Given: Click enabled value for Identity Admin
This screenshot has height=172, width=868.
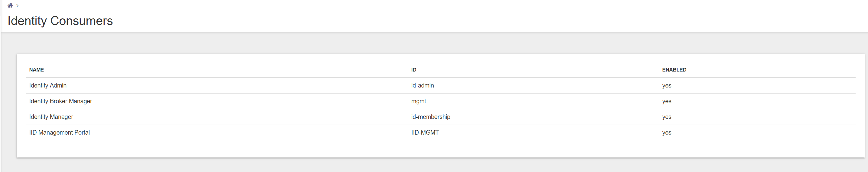Looking at the screenshot, I should coord(667,85).
